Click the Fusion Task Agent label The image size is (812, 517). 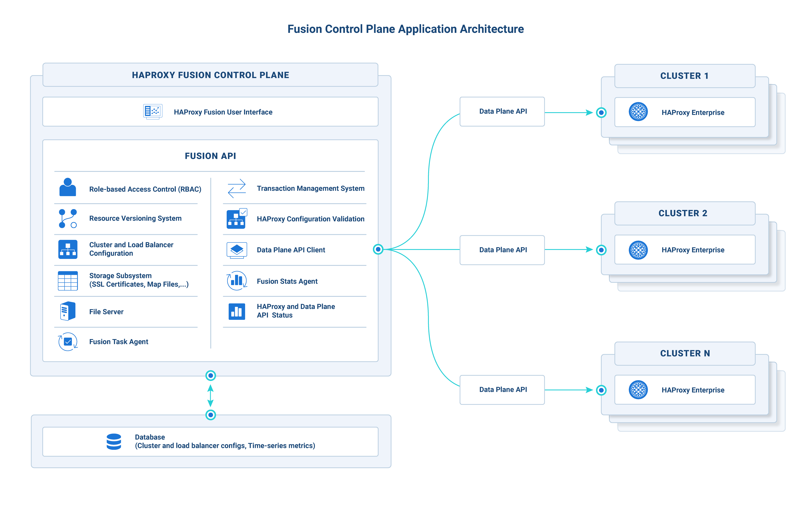[119, 342]
